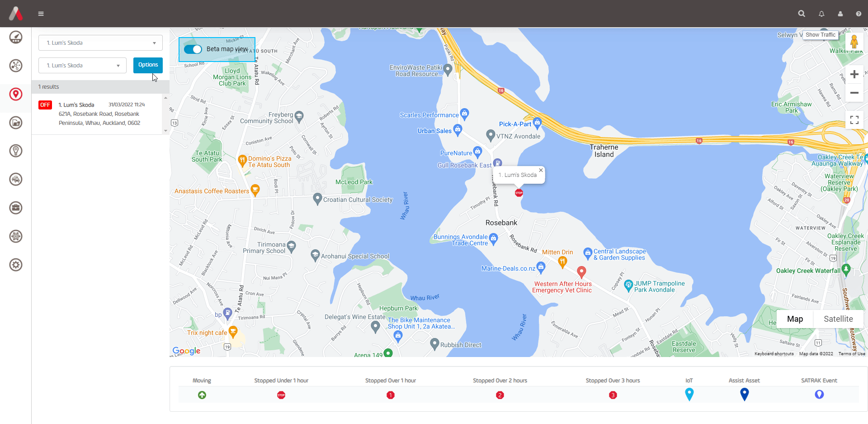Open Keyboard shortcuts link on map
The width and height of the screenshot is (868, 424).
point(774,354)
